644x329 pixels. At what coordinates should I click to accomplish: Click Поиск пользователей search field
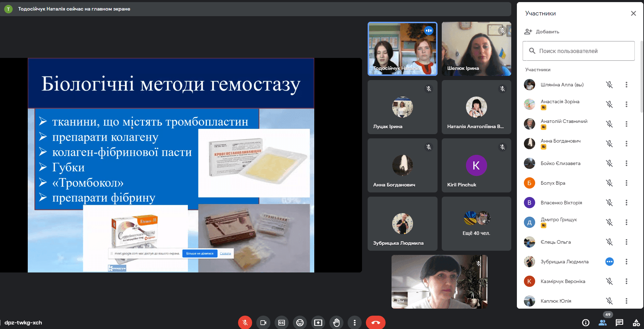click(578, 51)
